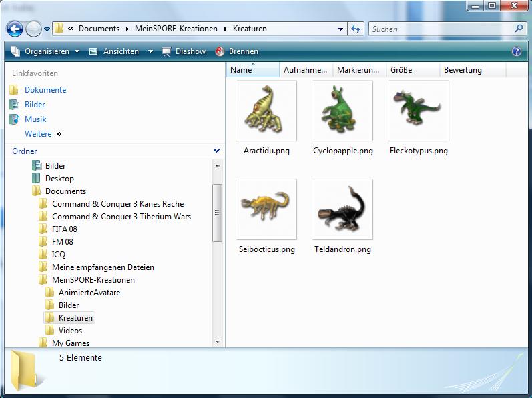
Task: Click the folder tree scrollbar thumb
Action: (x=218, y=213)
